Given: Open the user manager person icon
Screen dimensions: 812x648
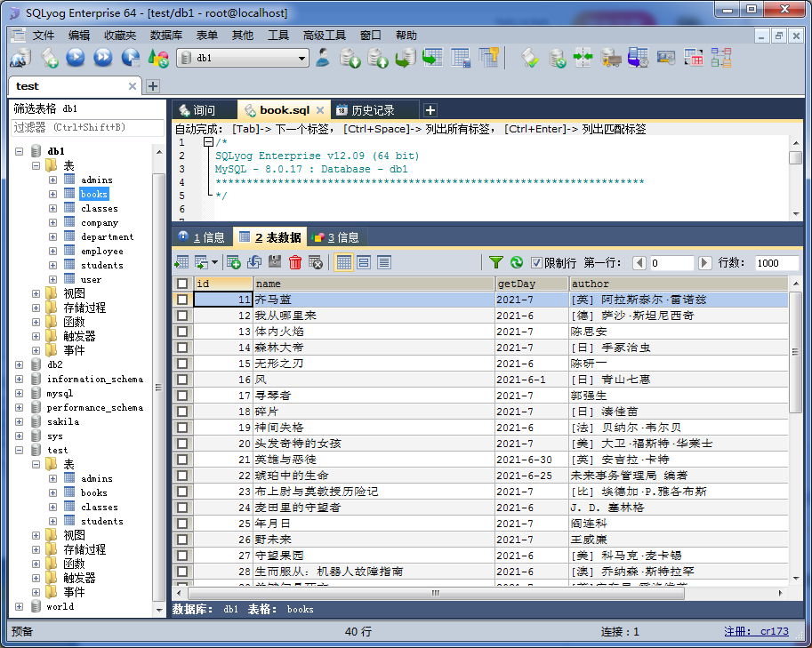Looking at the screenshot, I should click(323, 58).
